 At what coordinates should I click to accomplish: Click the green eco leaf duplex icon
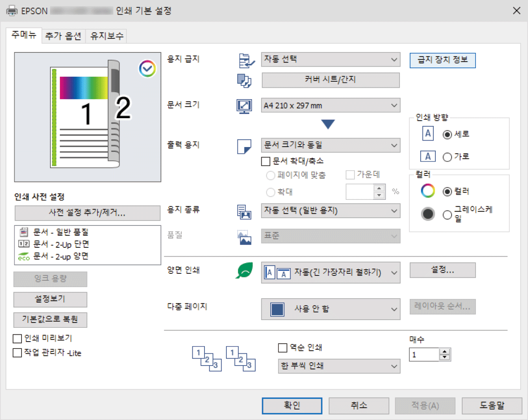coord(244,271)
